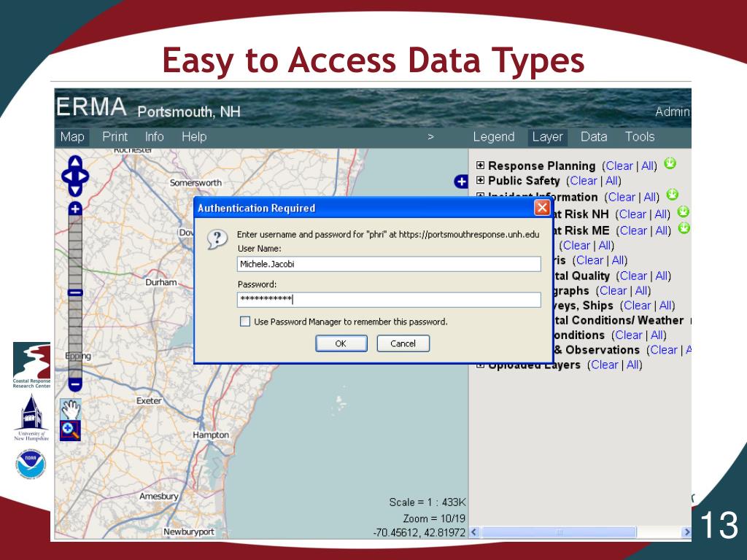
Task: Open the Help menu
Action: (194, 137)
